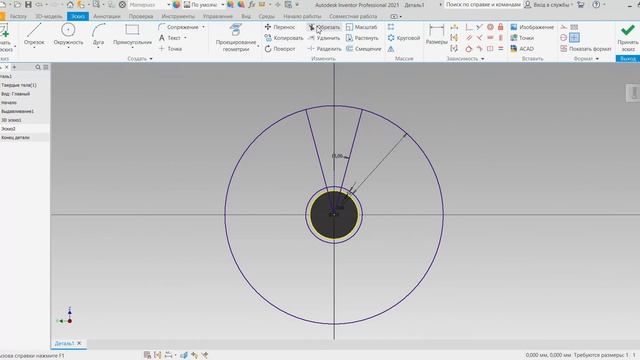Expand the Формат panel arrow
The width and height of the screenshot is (640, 360).
[597, 59]
